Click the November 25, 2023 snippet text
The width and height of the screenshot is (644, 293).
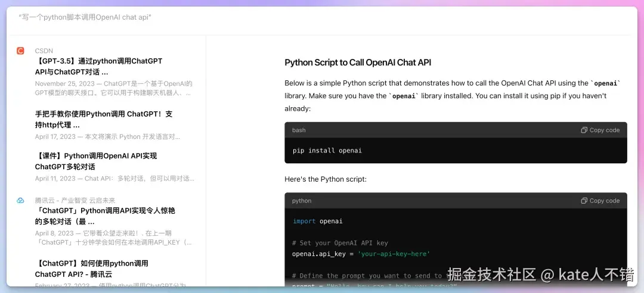click(x=114, y=88)
